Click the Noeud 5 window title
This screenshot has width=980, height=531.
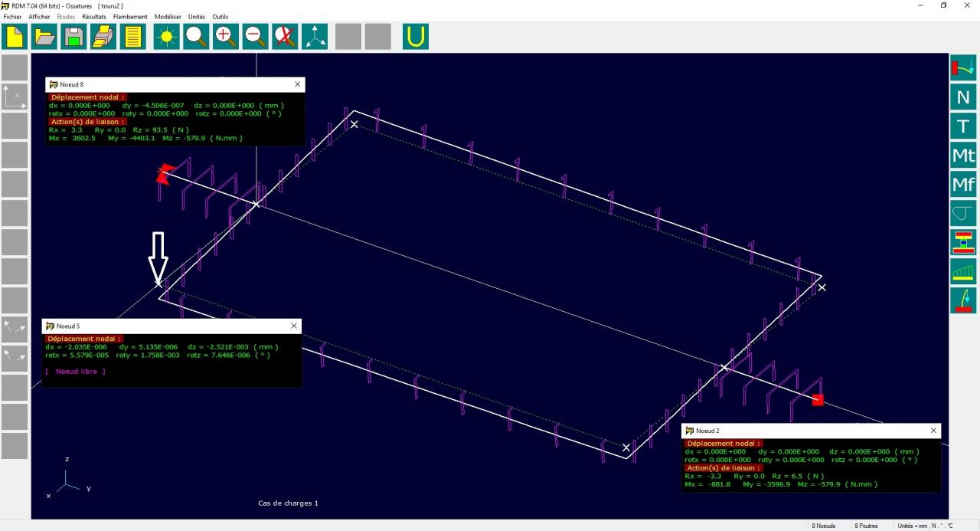[x=68, y=326]
